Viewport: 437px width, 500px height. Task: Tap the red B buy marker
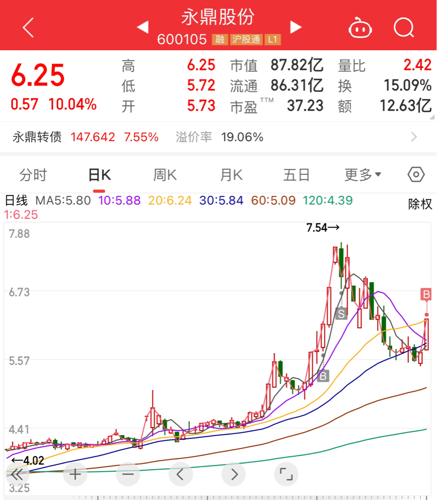(x=426, y=294)
